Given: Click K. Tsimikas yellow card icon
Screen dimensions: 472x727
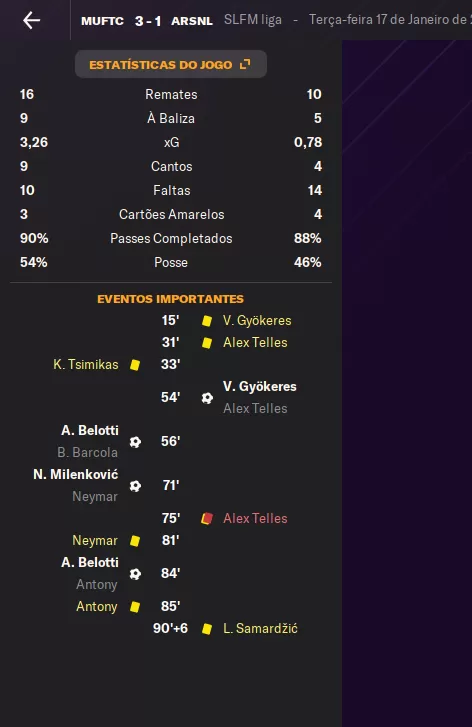Looking at the screenshot, I should pos(135,365).
